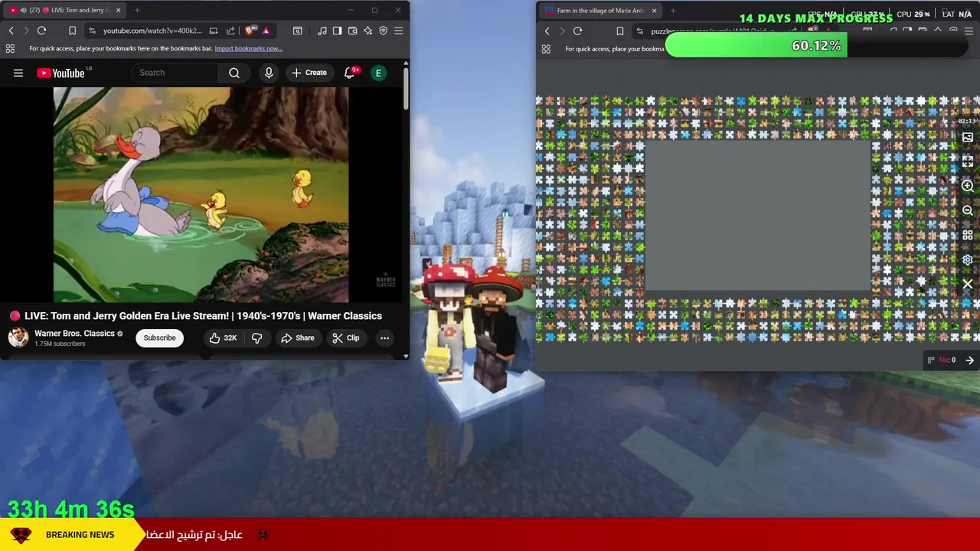This screenshot has height=551, width=980.
Task: Start voice search with microphone
Action: pos(269,73)
